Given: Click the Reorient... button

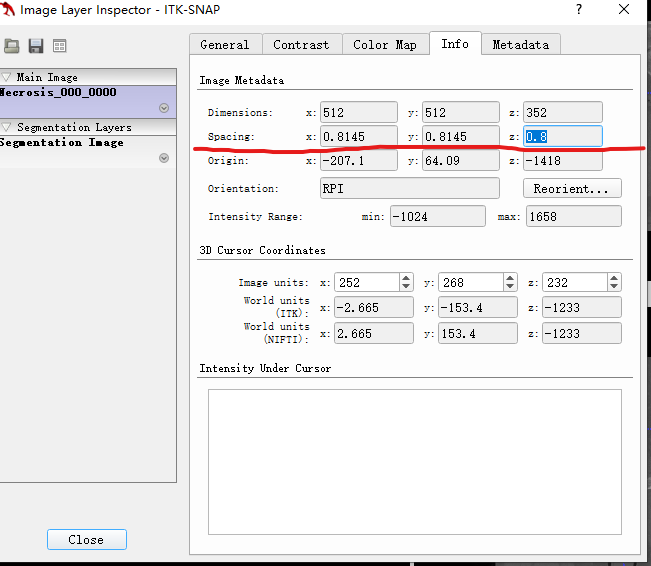Looking at the screenshot, I should pyautogui.click(x=572, y=189).
